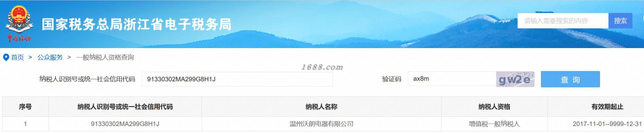This screenshot has width=644, height=133.
Task: Go to 公众服务 breadcrumb link
Action: point(50,57)
